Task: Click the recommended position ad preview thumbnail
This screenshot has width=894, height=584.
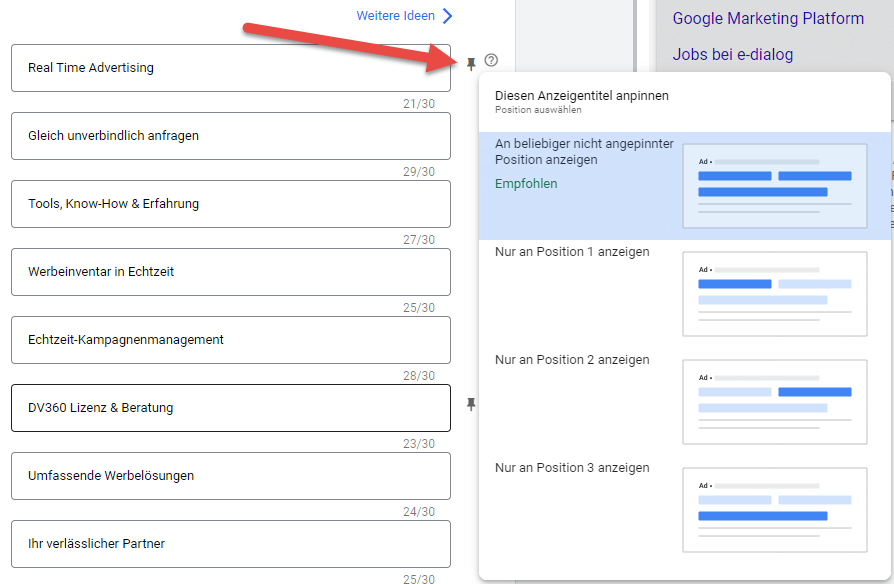Action: tap(775, 185)
